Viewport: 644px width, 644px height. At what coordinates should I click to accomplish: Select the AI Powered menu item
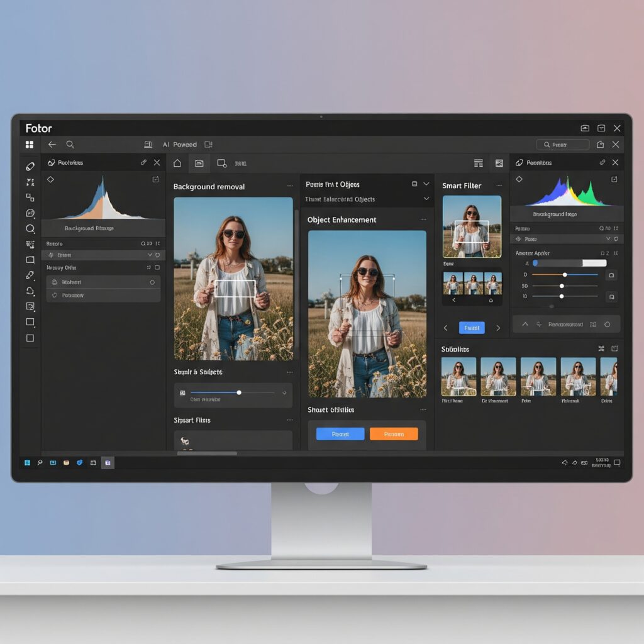click(179, 145)
